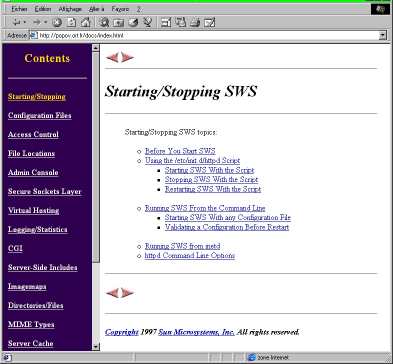
Task: Click the top next-page red arrow
Action: [127, 58]
